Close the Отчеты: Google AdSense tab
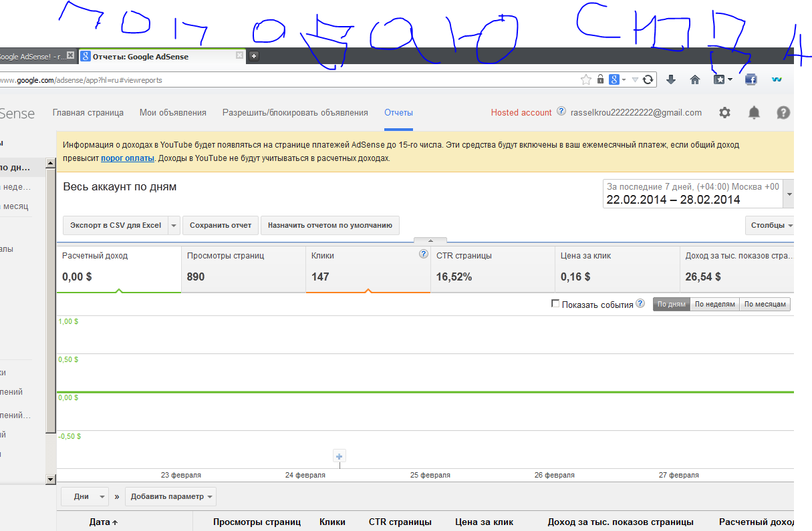The image size is (812, 531). pos(240,55)
